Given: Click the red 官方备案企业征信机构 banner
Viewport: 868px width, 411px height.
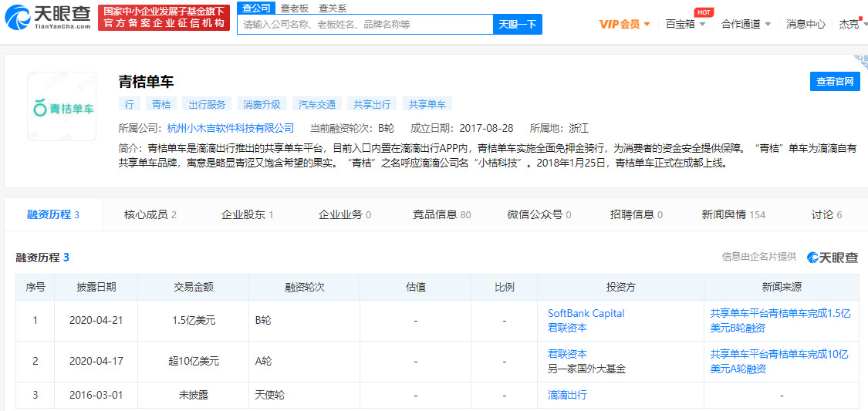Looking at the screenshot, I should click(164, 18).
